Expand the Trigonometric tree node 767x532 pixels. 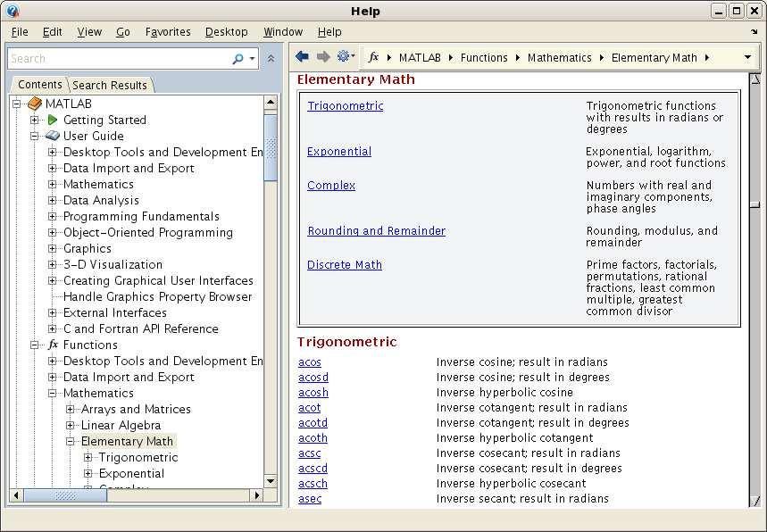(x=88, y=457)
